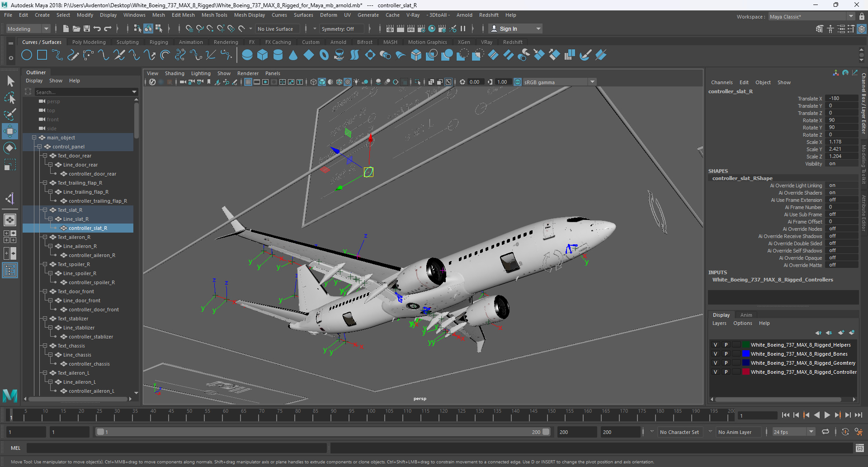Toggle auto keyframe icon
Screen dimensions: 868x467
coord(845,432)
